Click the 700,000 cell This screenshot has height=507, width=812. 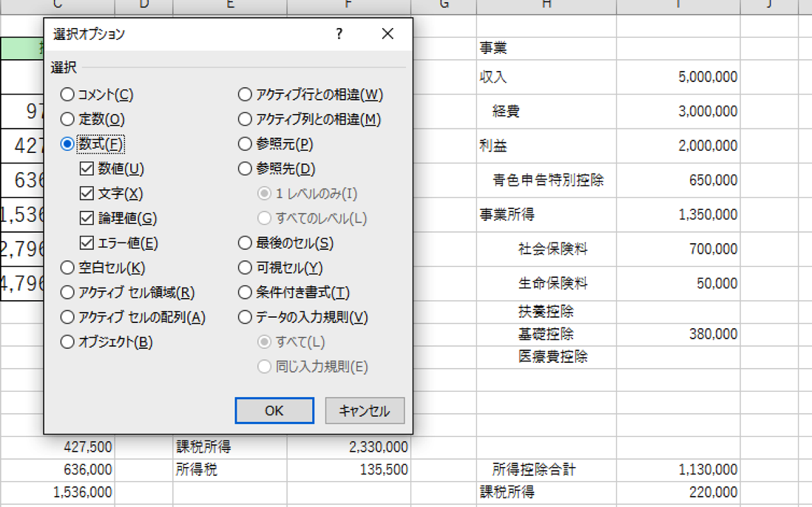point(678,249)
